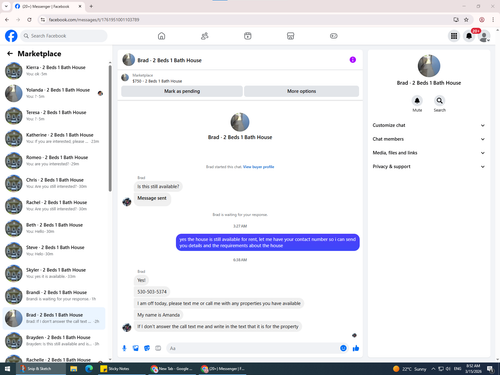Open Chrome's three-dot menu
500x375 pixels.
point(493,20)
